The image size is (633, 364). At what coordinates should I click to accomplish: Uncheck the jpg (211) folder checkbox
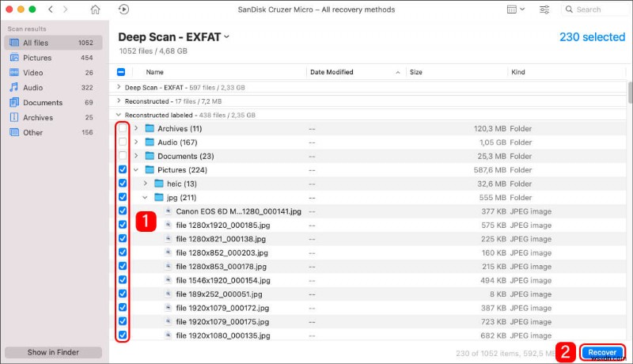pos(123,197)
